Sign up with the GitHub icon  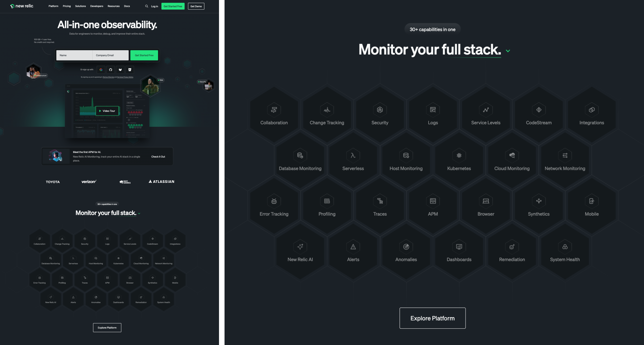pyautogui.click(x=110, y=70)
